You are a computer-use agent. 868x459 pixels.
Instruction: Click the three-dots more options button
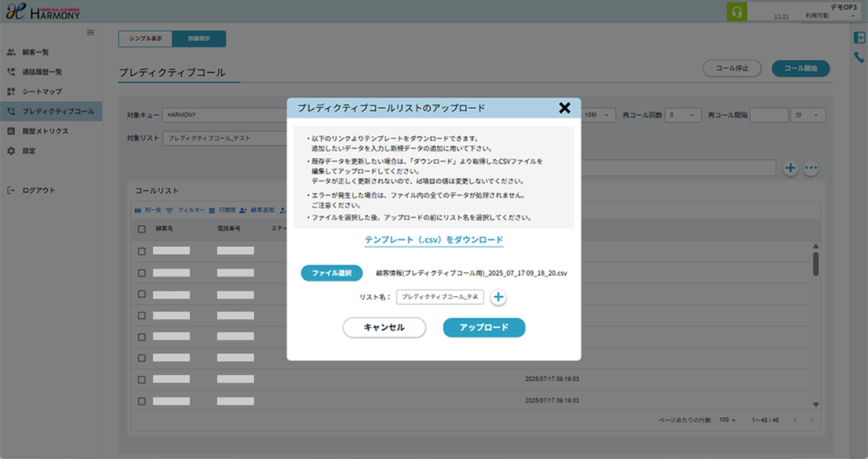point(811,168)
